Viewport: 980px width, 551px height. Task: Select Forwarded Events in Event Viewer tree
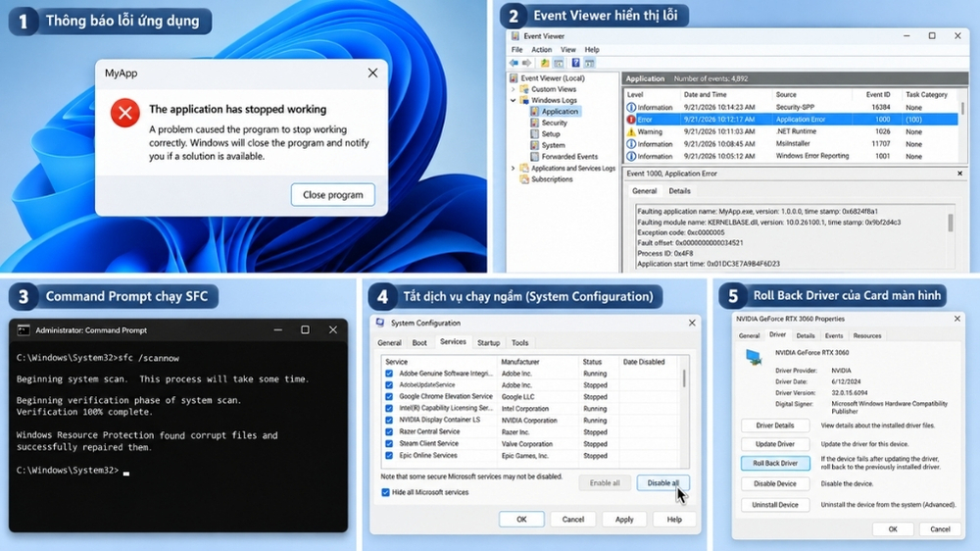click(569, 157)
